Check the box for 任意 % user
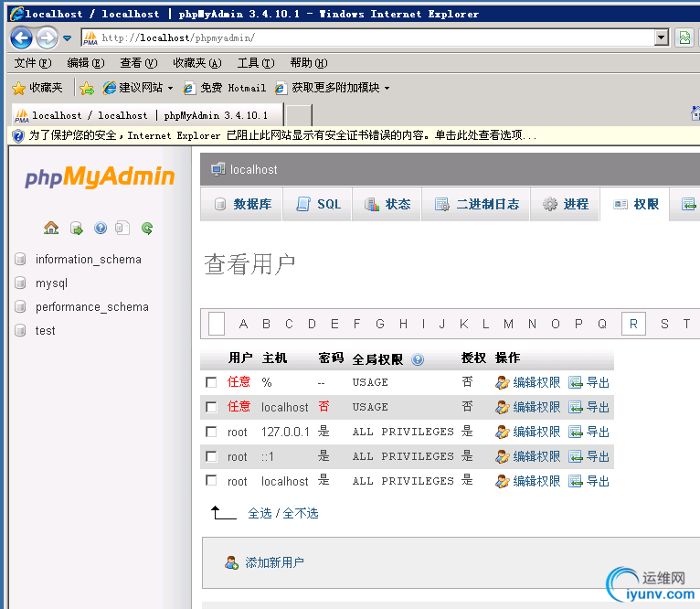Screen dimensions: 700x609 coord(211,382)
